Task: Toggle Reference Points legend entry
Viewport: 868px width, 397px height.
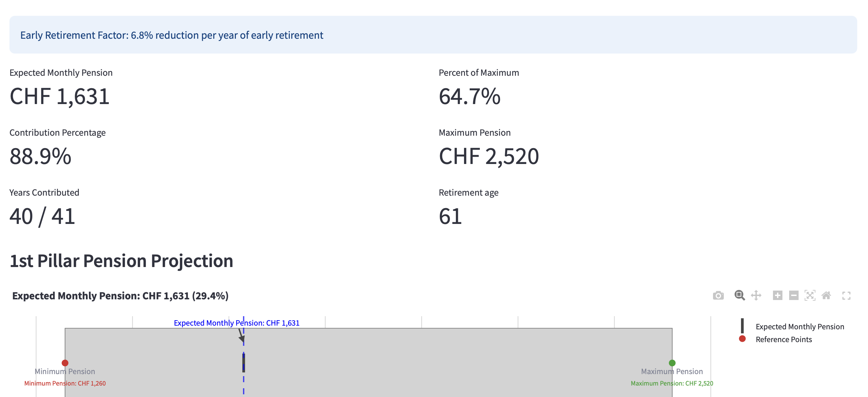Action: 783,339
